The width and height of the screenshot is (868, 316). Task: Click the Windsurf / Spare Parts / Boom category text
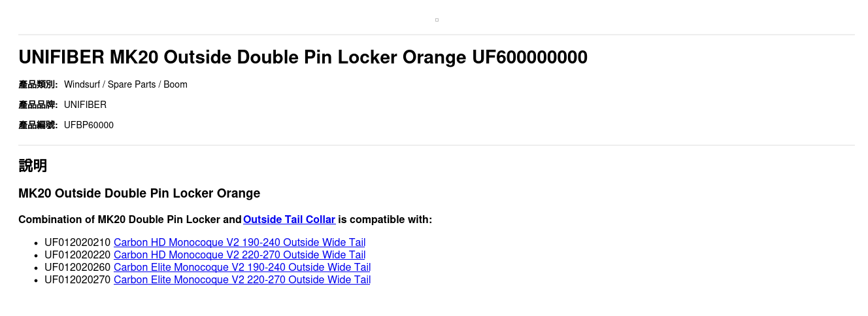[125, 84]
